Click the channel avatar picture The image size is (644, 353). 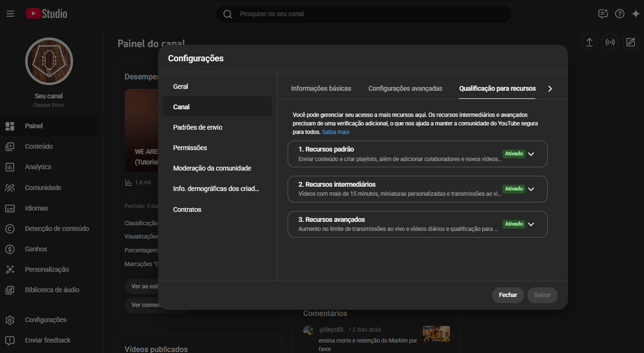click(49, 61)
